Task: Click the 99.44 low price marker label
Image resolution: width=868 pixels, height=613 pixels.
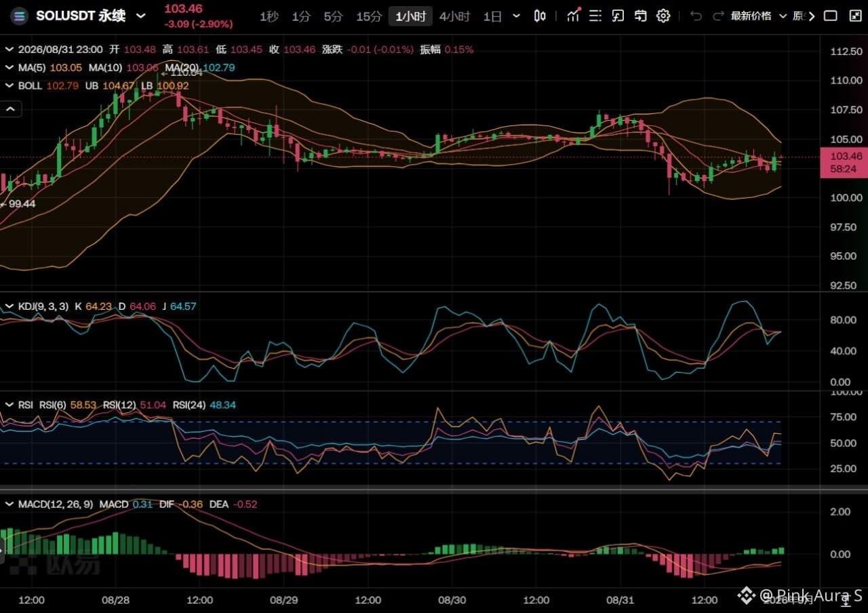Action: [21, 203]
